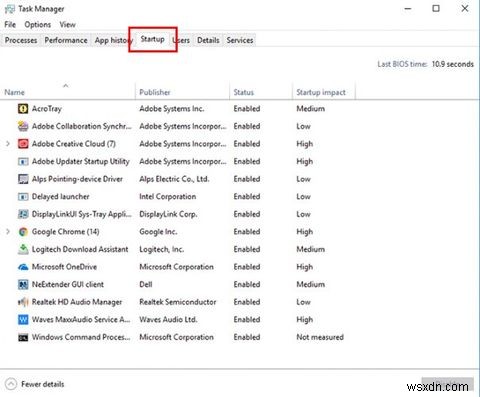The image size is (480, 397).
Task: Sort by the Publisher column header
Action: click(182, 92)
